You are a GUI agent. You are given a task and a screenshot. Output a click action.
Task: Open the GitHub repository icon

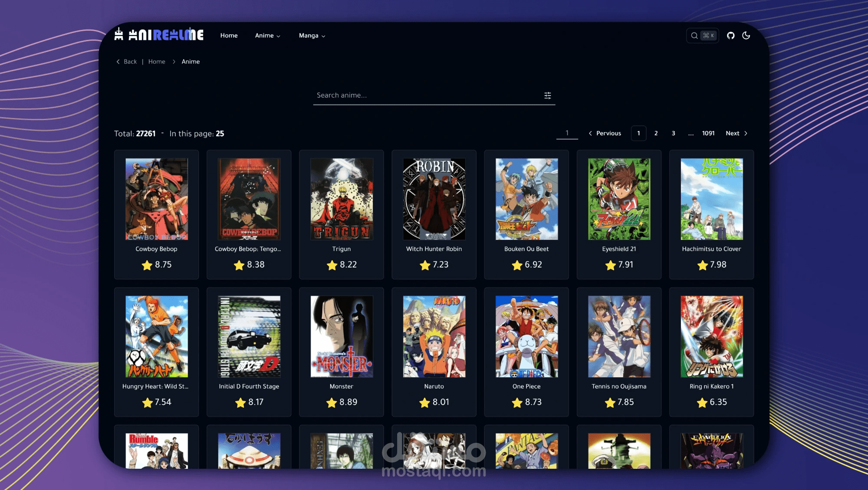coord(731,36)
